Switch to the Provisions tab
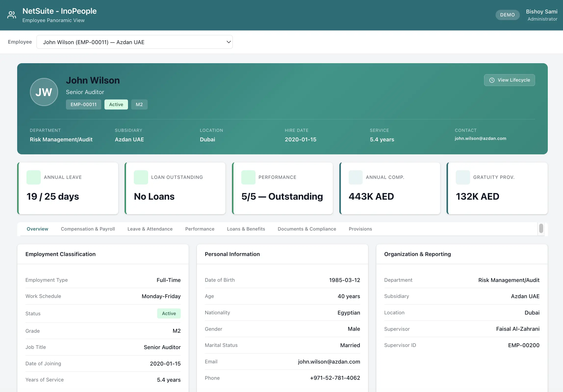The width and height of the screenshot is (563, 392). pyautogui.click(x=360, y=229)
